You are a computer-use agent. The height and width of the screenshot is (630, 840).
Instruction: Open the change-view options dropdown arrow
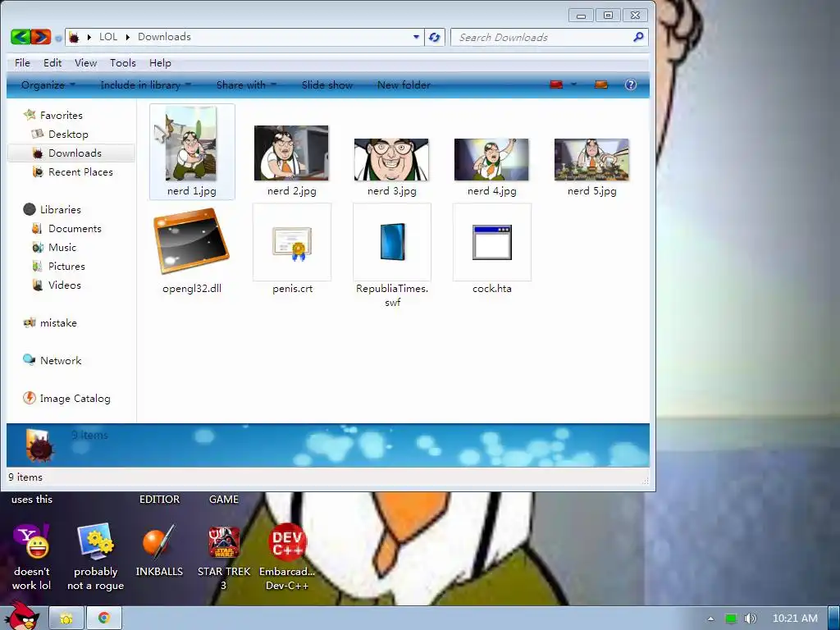pos(573,84)
